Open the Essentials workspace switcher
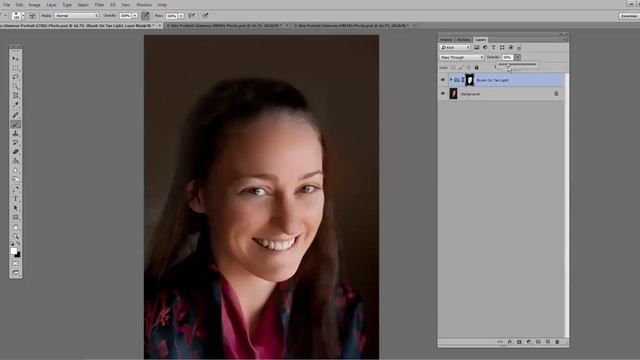Image resolution: width=640 pixels, height=360 pixels. point(629,16)
